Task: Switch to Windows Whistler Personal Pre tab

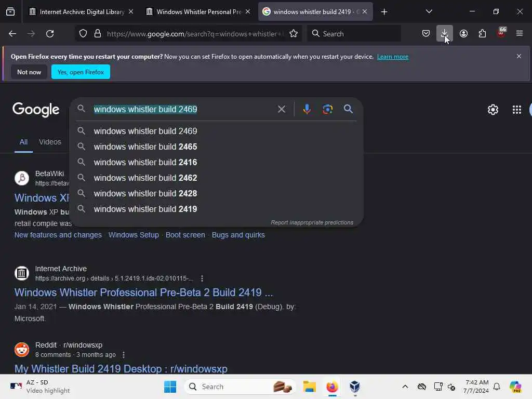Action: tap(199, 12)
